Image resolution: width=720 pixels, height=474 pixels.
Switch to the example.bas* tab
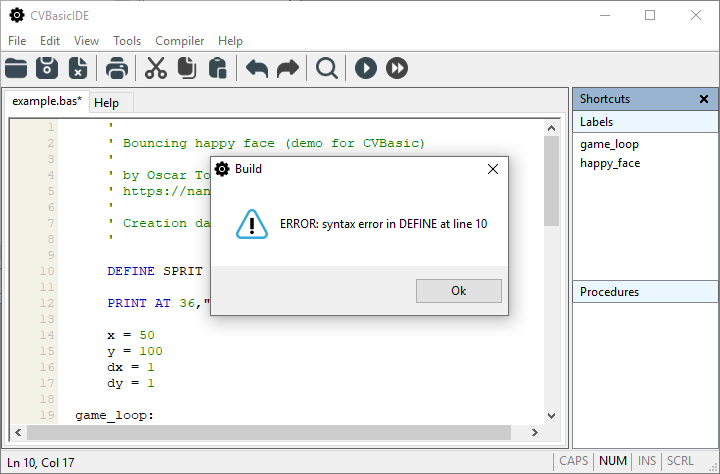click(47, 101)
